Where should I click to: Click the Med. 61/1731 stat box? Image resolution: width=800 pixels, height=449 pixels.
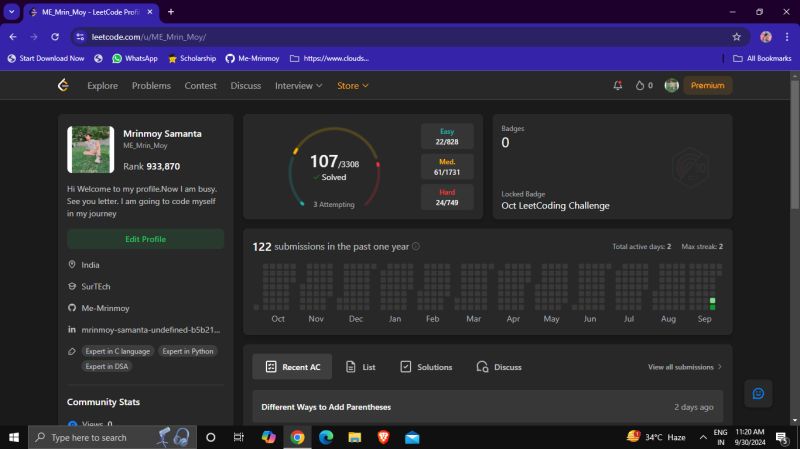coord(447,167)
